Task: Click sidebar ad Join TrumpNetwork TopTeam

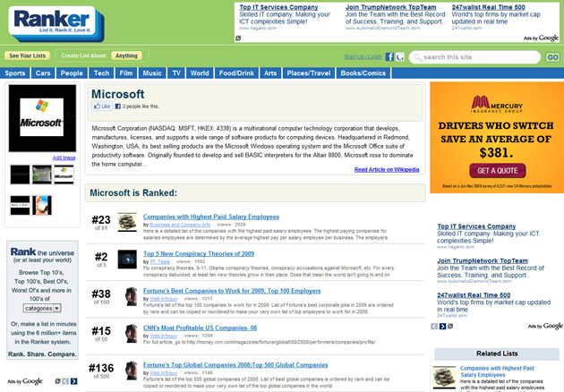Action: tap(483, 261)
